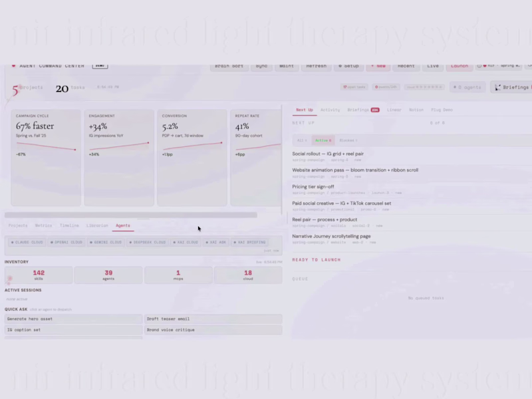The width and height of the screenshot is (532, 399).
Task: Run the Brand voice critique quick ask
Action: [x=213, y=330]
